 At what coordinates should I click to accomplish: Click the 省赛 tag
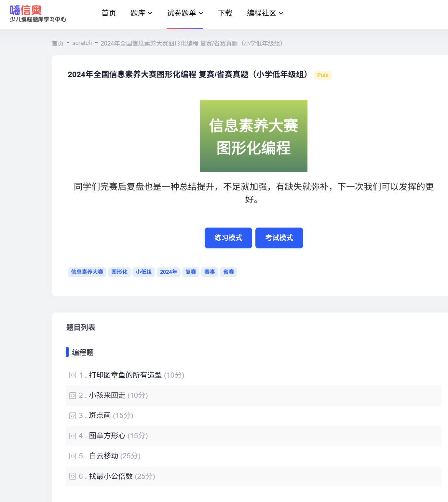pos(228,272)
